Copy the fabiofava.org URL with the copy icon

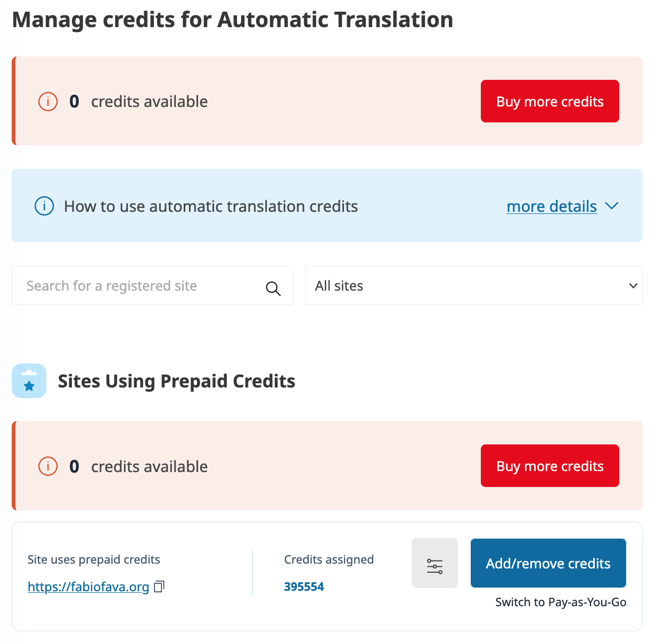click(159, 587)
